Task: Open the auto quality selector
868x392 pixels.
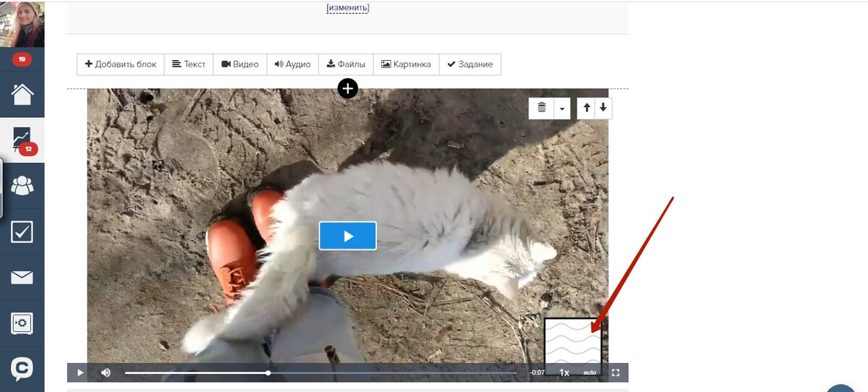Action: pyautogui.click(x=590, y=372)
